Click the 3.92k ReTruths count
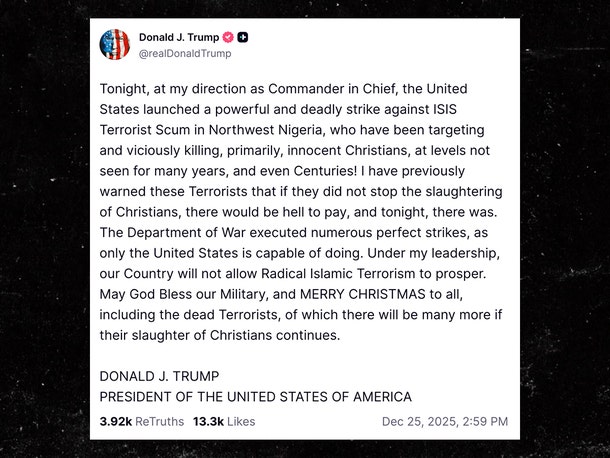The width and height of the screenshot is (610, 458). 115,421
